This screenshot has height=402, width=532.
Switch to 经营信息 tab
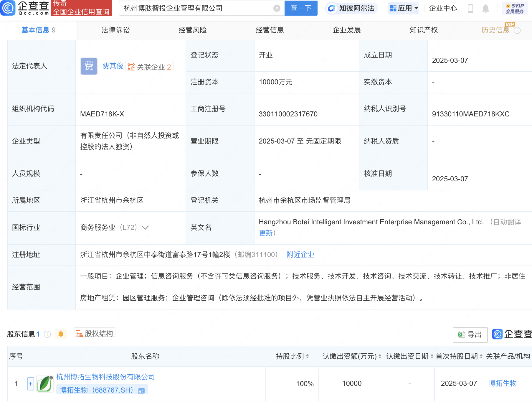coord(270,30)
